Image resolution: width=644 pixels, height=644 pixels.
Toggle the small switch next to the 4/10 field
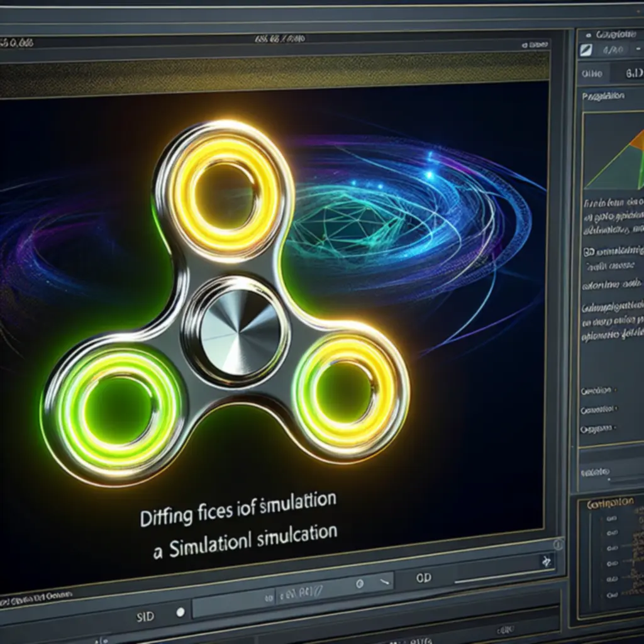(638, 48)
